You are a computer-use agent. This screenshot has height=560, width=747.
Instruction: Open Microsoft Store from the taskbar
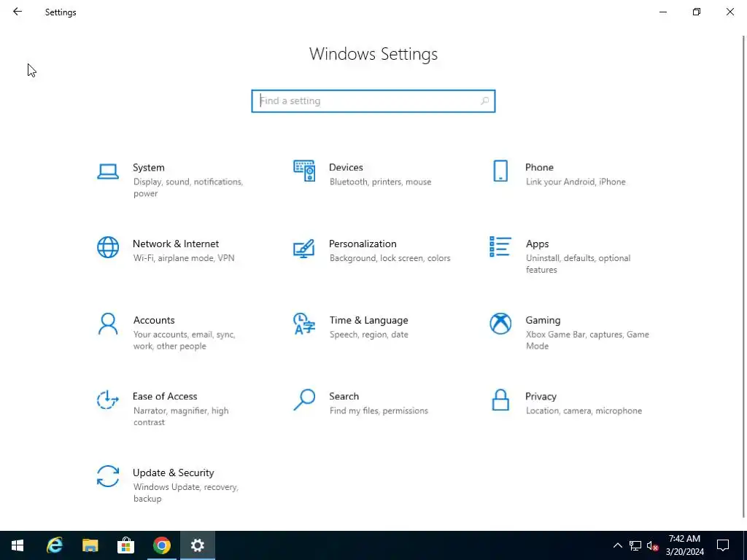tap(125, 545)
